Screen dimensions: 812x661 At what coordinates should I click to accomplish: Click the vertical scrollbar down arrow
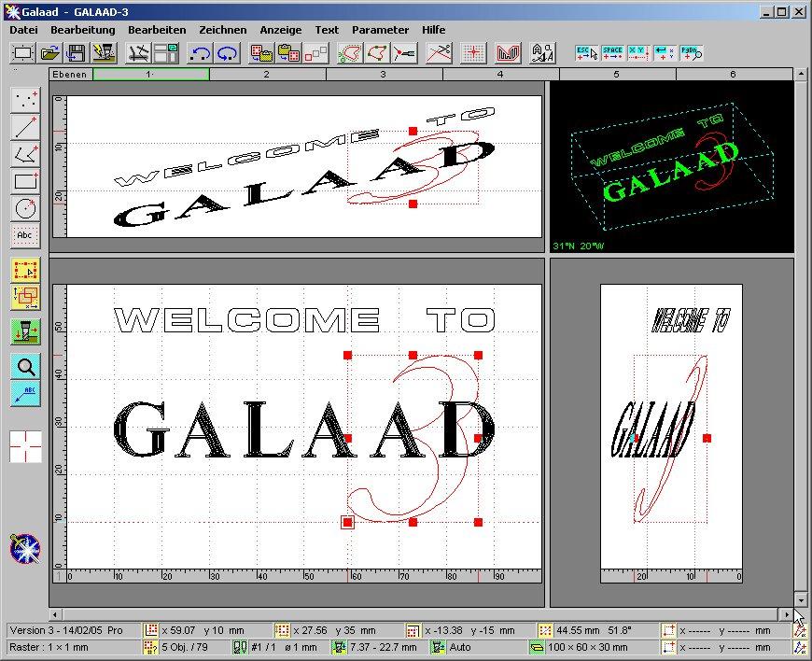(x=800, y=598)
